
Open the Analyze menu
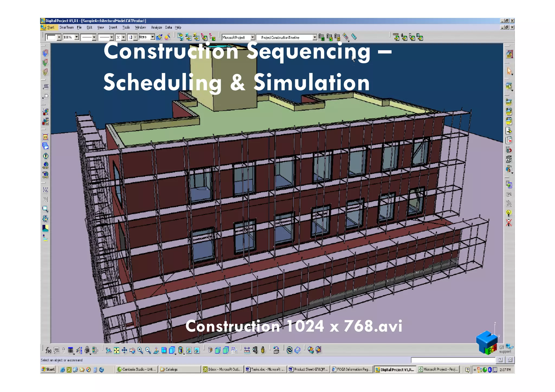point(156,27)
